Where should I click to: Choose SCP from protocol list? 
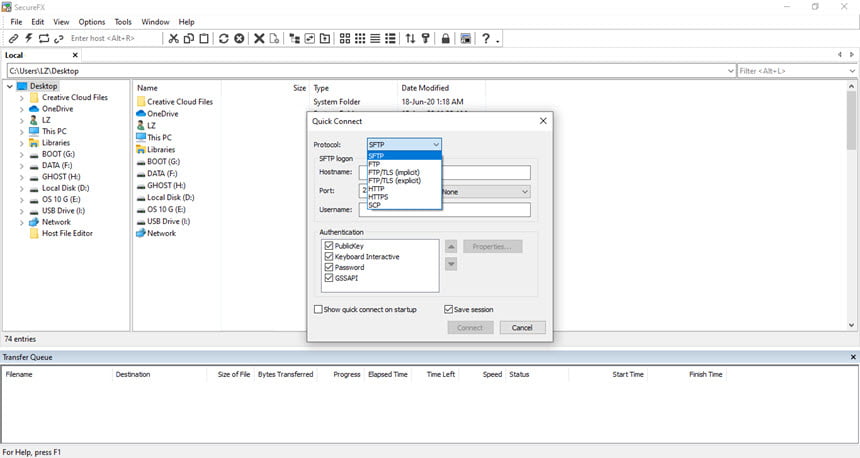[x=404, y=205]
